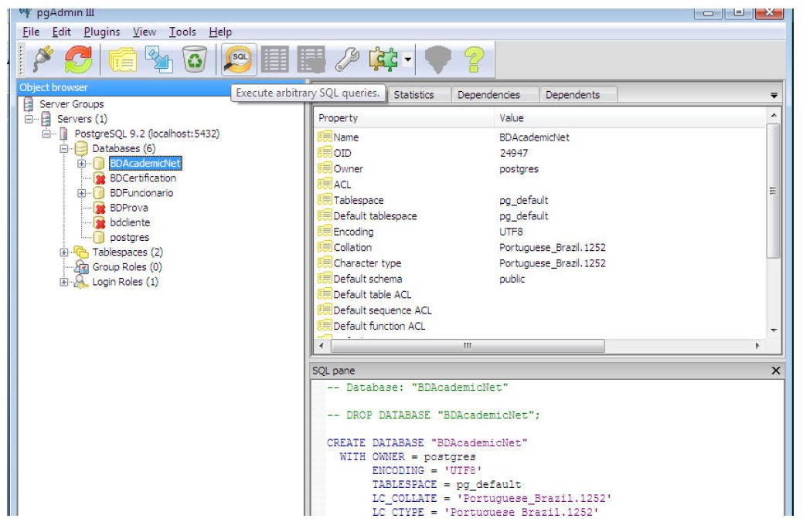Open the Tools menu
The image size is (803, 532).
point(183,32)
